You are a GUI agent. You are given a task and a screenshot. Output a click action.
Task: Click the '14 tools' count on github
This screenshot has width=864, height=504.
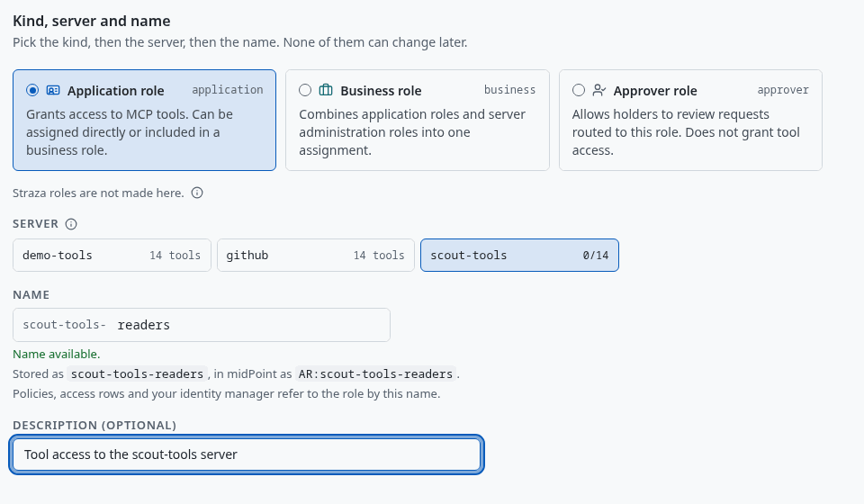(379, 256)
